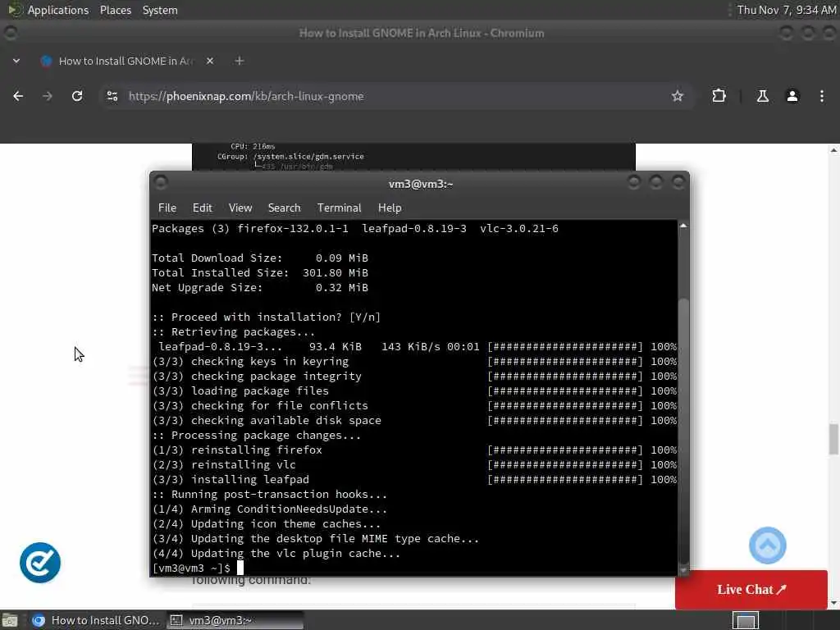Click the browser page scrollbar thumb
840x630 pixels.
click(x=833, y=440)
